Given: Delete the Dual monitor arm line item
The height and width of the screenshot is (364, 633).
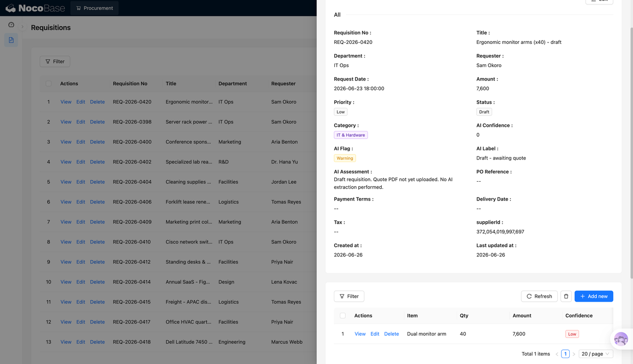Looking at the screenshot, I should coord(392,334).
